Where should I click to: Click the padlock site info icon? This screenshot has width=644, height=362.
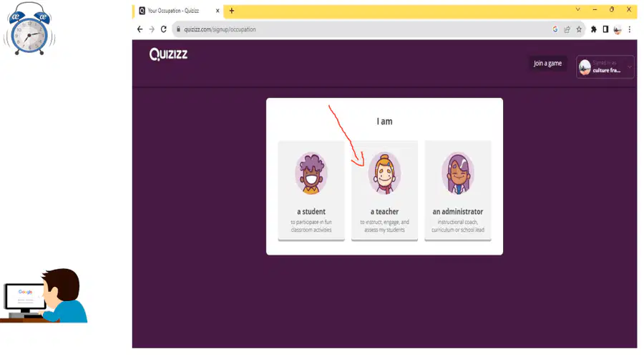178,29
